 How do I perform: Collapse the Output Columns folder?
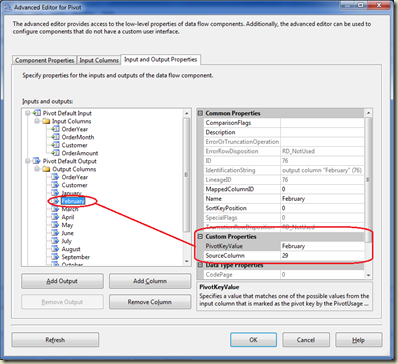coord(37,169)
